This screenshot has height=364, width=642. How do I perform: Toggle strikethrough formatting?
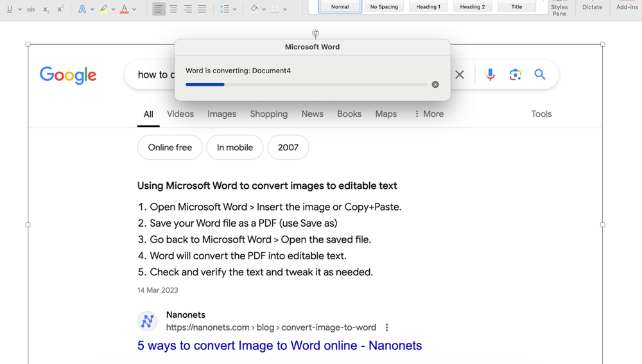31,9
